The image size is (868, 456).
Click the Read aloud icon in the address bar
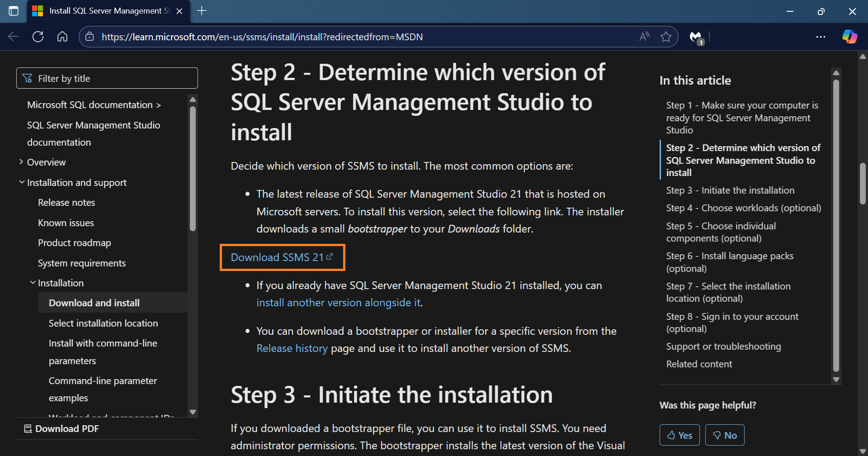point(644,37)
